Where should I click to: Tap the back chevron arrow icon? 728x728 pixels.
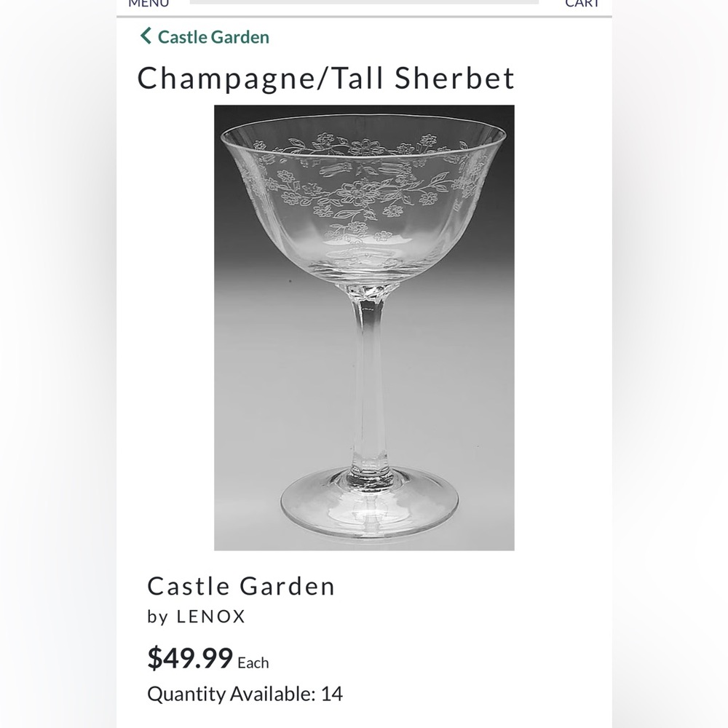[145, 35]
